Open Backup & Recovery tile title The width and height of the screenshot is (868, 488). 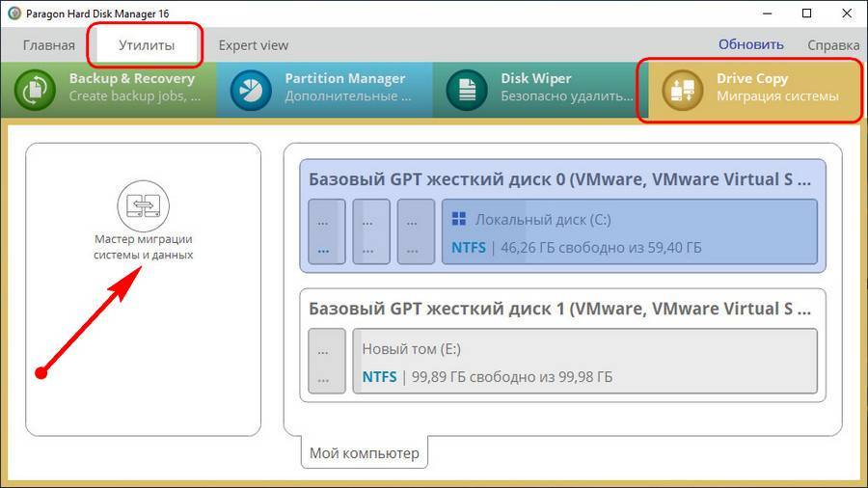click(132, 78)
